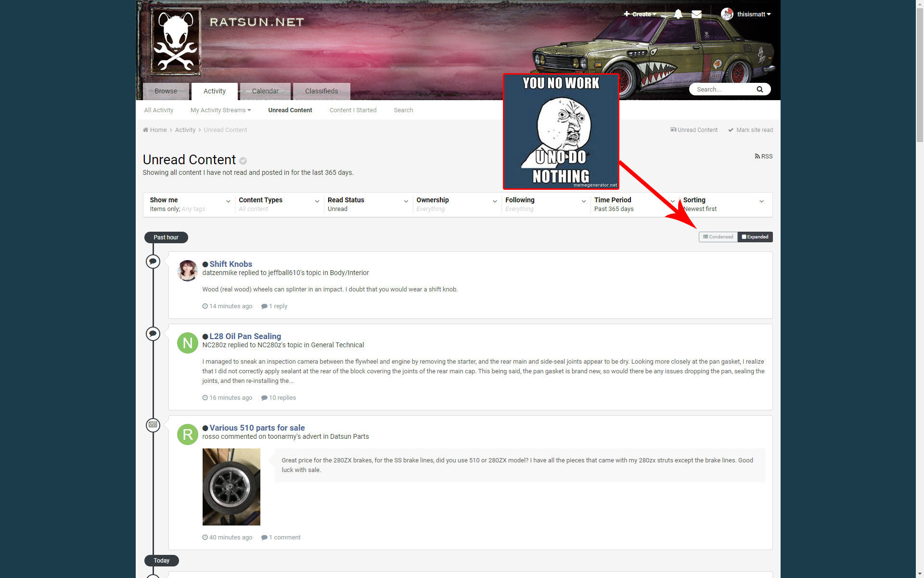Open the notifications bell icon
The image size is (924, 578).
[678, 14]
